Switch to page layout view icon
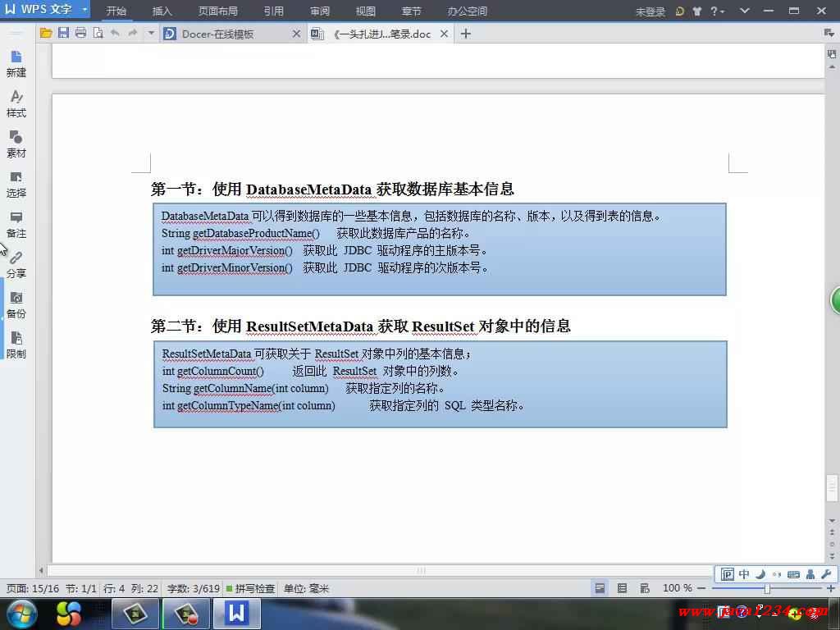 [600, 587]
